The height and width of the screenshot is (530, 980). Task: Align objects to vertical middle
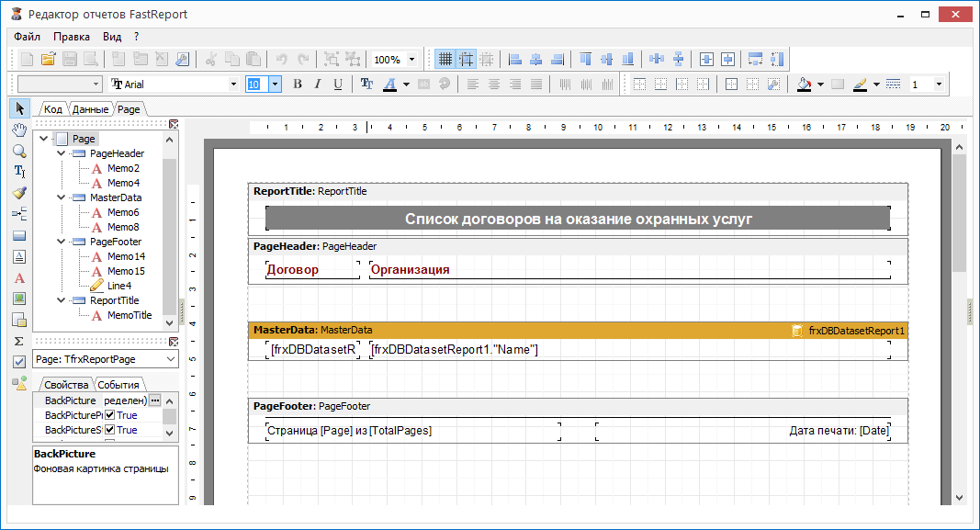pos(607,60)
